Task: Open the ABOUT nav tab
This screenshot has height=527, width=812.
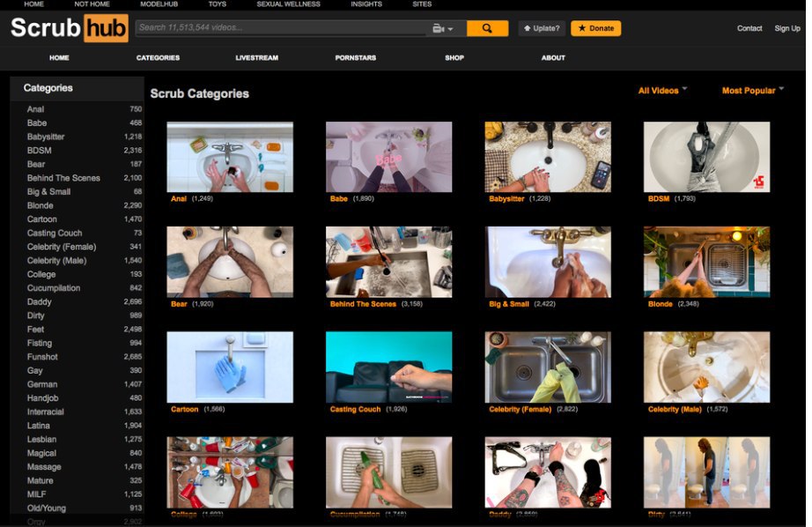Action: tap(553, 57)
